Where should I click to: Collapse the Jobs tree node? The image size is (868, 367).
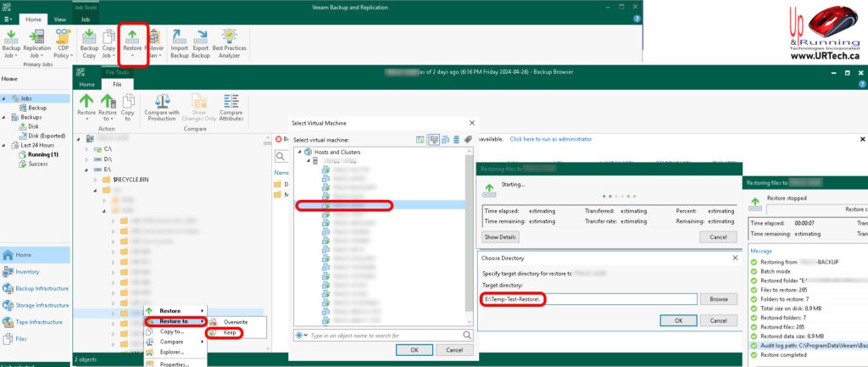5,98
